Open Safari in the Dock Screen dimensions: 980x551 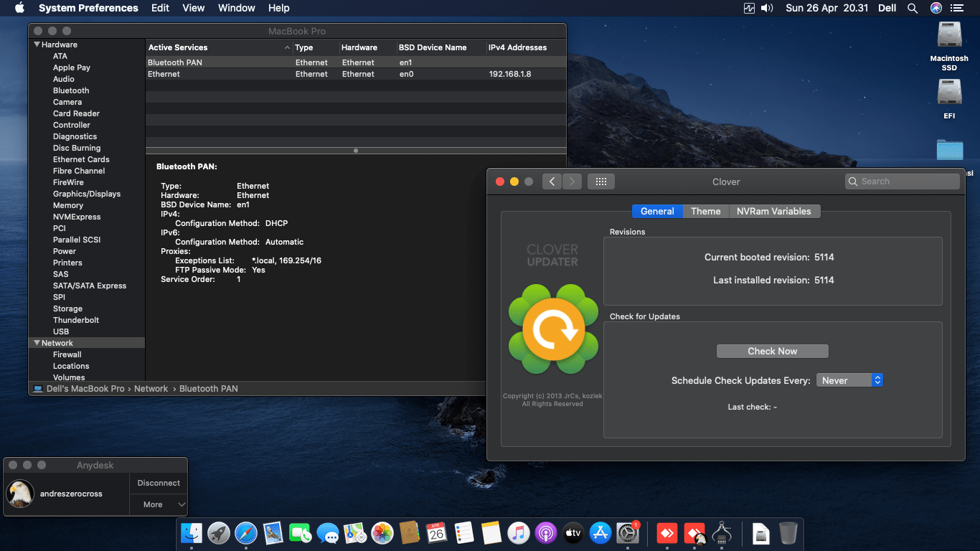[x=246, y=533]
